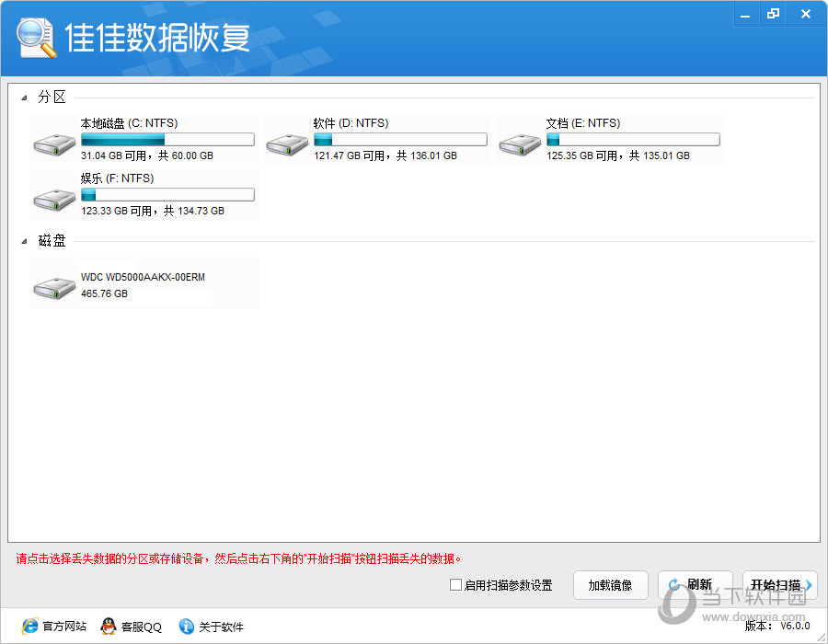Enable the 启用扫描参数设置 checkbox
The height and width of the screenshot is (644, 828).
pyautogui.click(x=455, y=585)
